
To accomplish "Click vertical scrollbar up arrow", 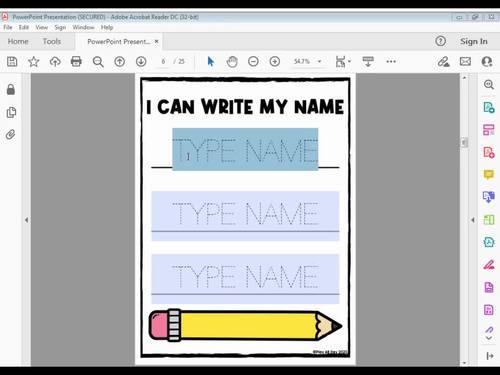I will pyautogui.click(x=464, y=78).
